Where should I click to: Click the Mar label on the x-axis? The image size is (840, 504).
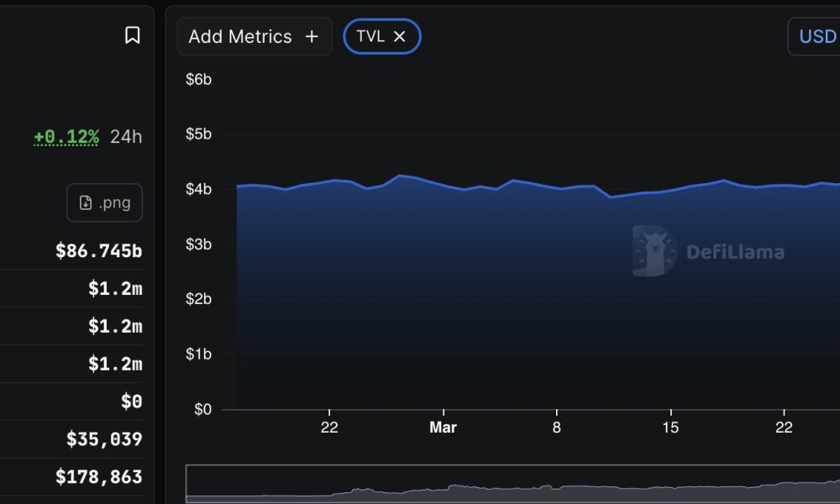pos(443,427)
